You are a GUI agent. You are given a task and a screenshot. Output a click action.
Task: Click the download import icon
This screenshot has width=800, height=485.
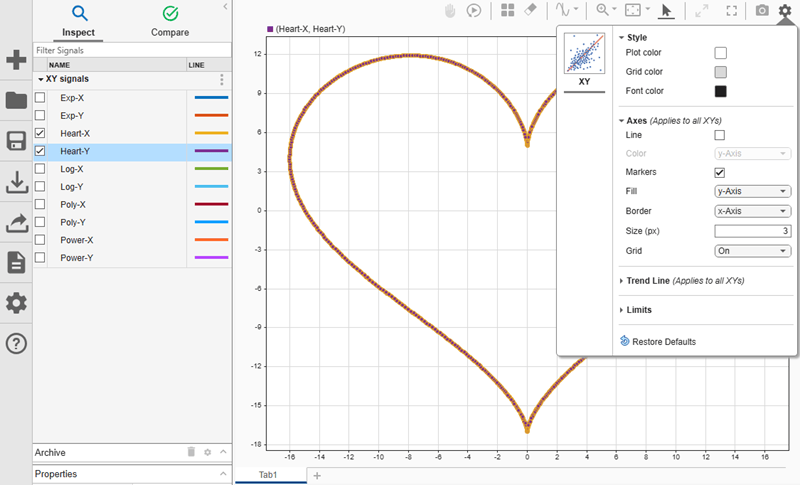point(16,182)
